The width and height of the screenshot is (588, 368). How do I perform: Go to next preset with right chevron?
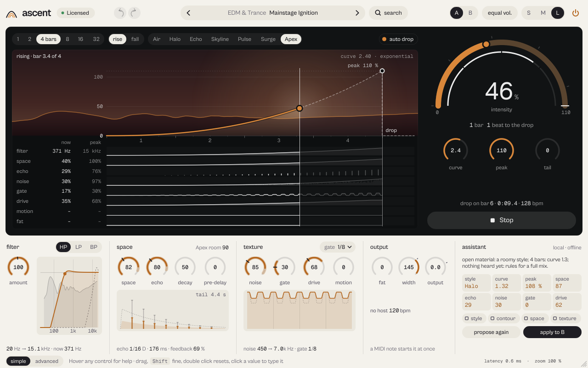357,13
